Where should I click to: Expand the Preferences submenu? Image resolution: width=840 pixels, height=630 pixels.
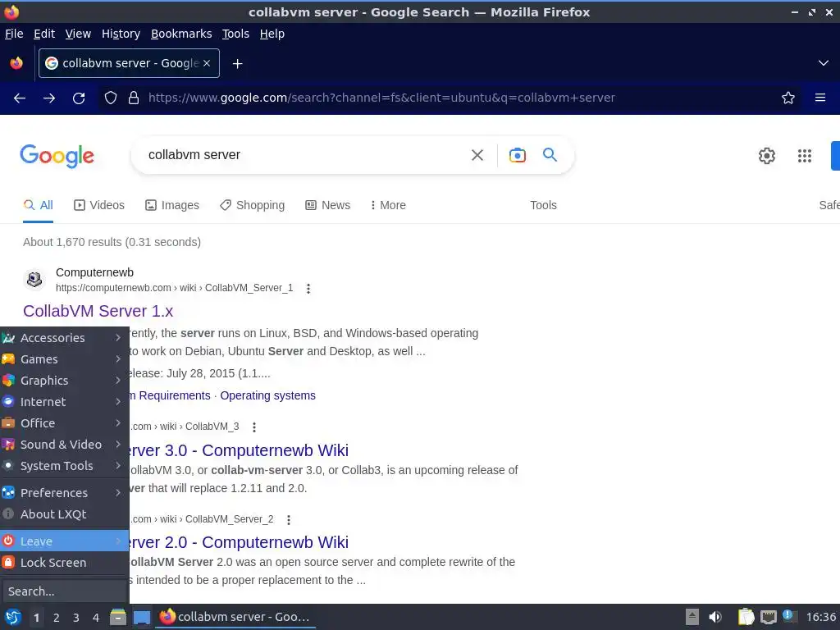point(64,493)
